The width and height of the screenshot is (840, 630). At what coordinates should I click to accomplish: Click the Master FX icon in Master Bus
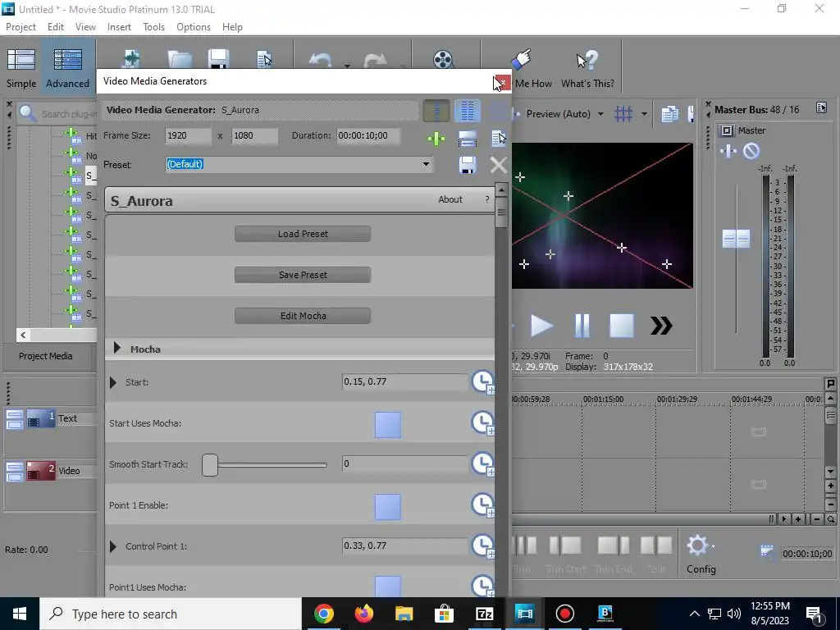pos(728,151)
